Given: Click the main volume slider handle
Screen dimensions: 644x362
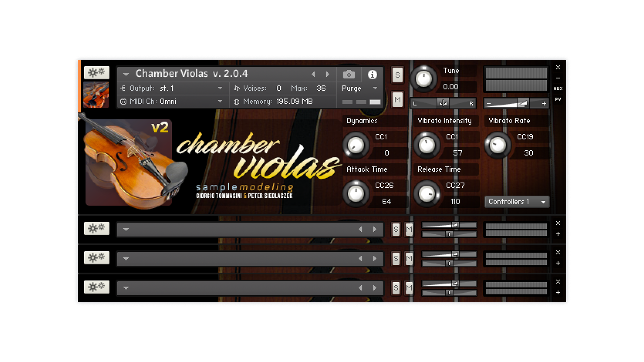Looking at the screenshot, I should (522, 104).
